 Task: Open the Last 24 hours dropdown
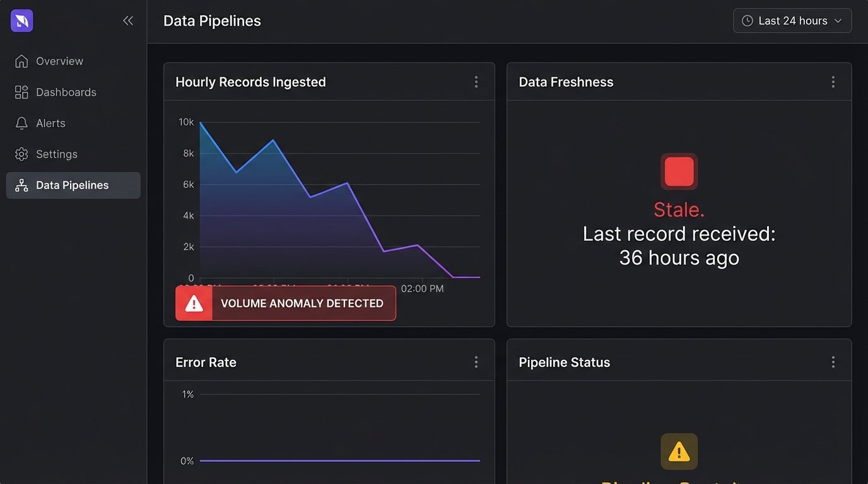click(792, 21)
